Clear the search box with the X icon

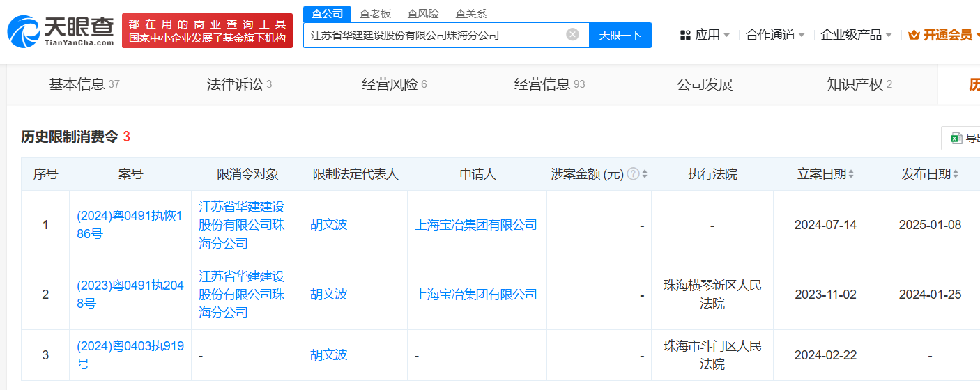572,35
